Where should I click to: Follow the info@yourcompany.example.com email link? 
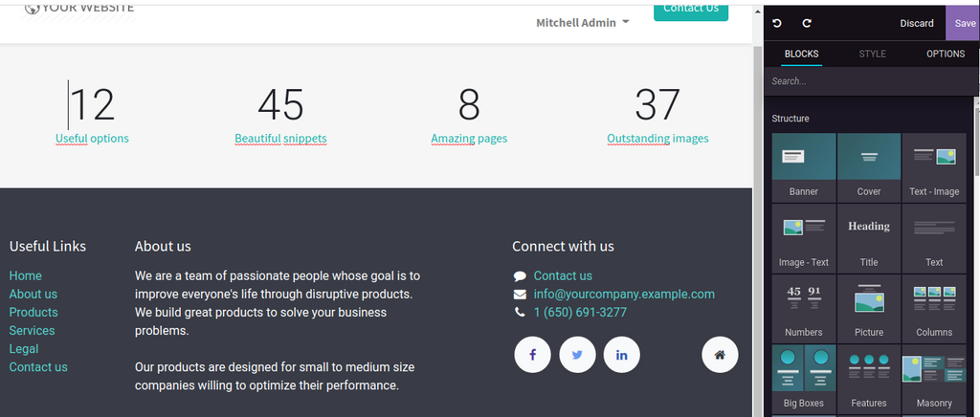[x=624, y=294]
